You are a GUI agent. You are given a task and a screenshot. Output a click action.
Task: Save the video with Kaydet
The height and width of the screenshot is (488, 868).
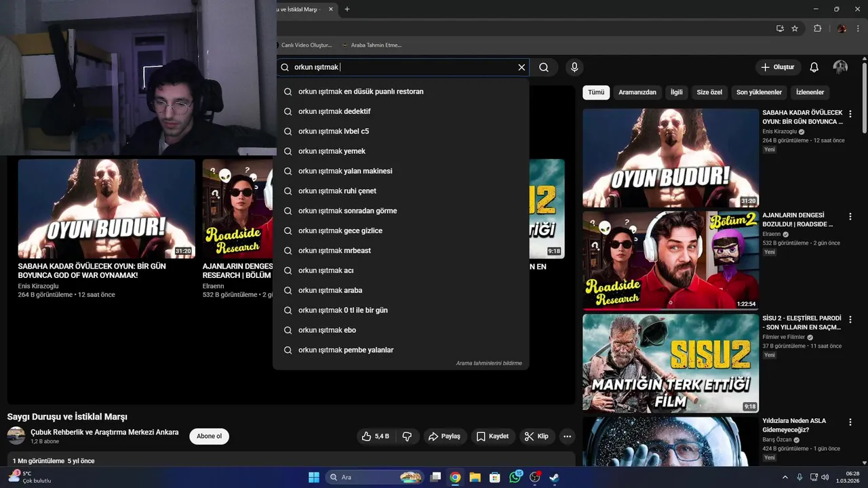coord(492,436)
